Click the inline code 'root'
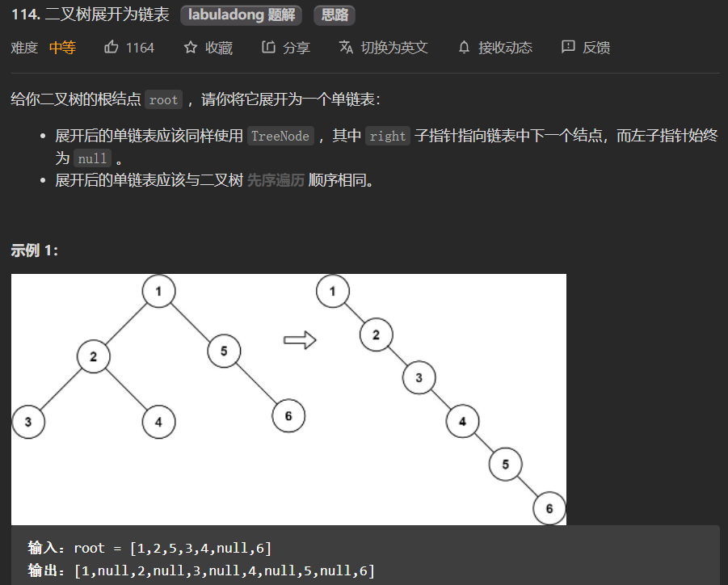This screenshot has height=585, width=728. click(x=163, y=100)
